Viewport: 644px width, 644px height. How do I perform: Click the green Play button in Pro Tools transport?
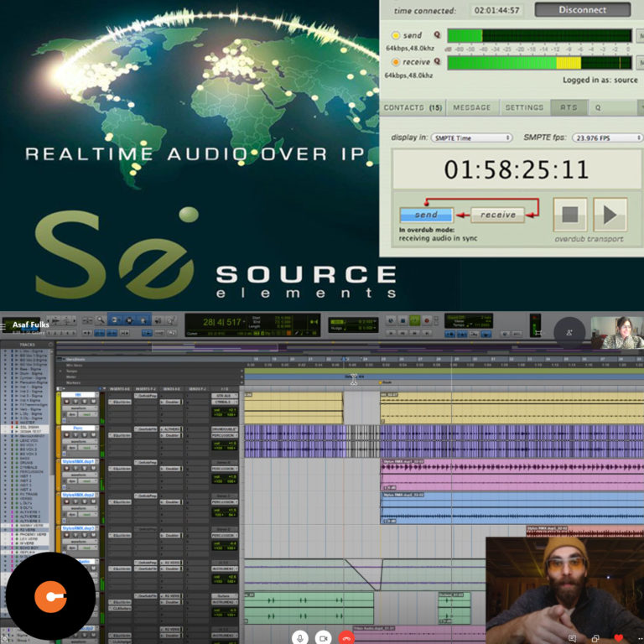(x=415, y=320)
